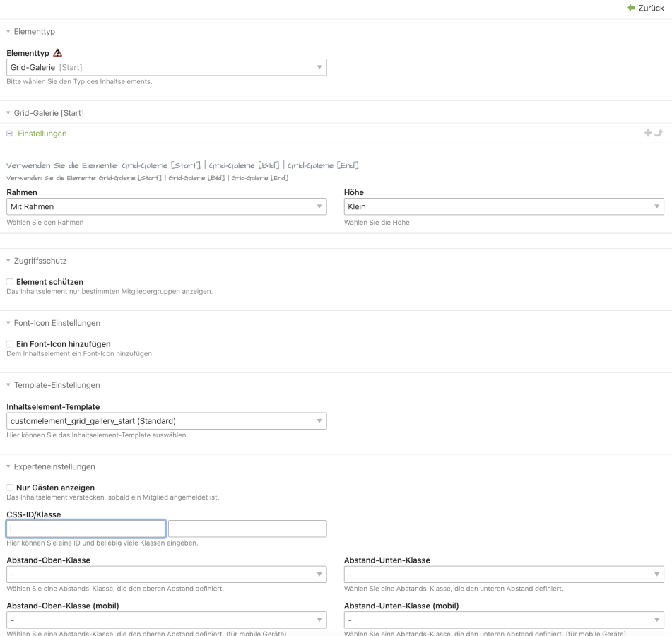This screenshot has width=672, height=636.
Task: Collapse the Elementtyp section triangle
Action: click(x=8, y=32)
